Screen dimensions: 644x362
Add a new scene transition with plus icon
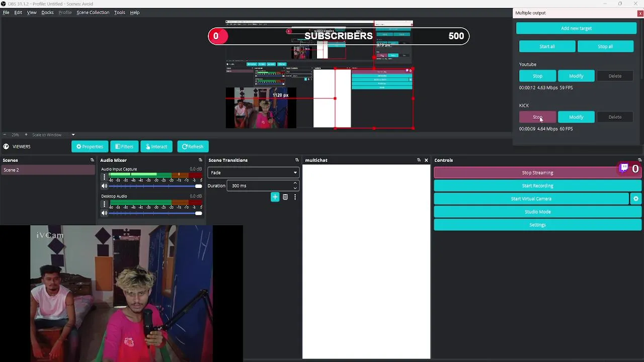(x=275, y=197)
